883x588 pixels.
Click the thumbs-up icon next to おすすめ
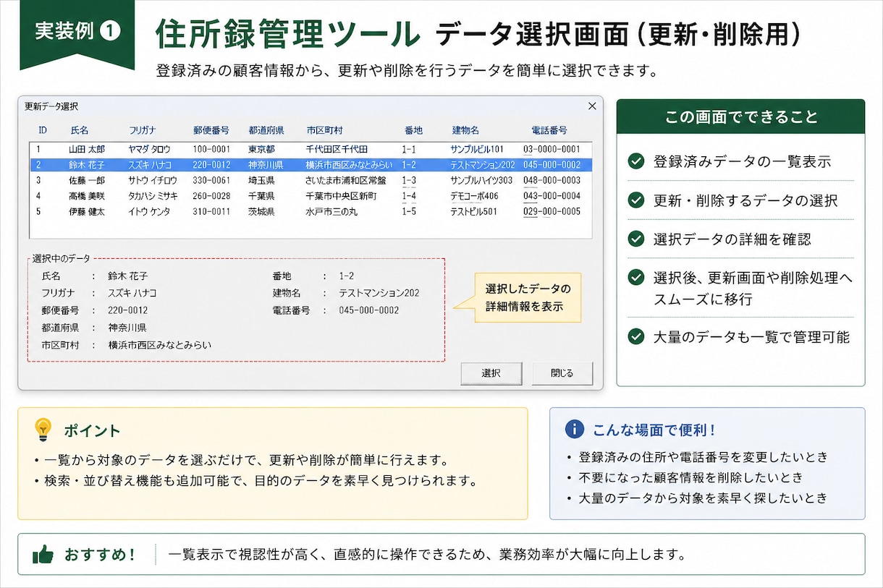[x=43, y=555]
